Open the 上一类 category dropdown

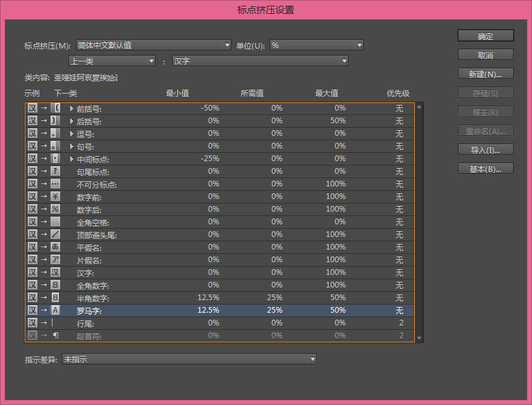tap(150, 60)
